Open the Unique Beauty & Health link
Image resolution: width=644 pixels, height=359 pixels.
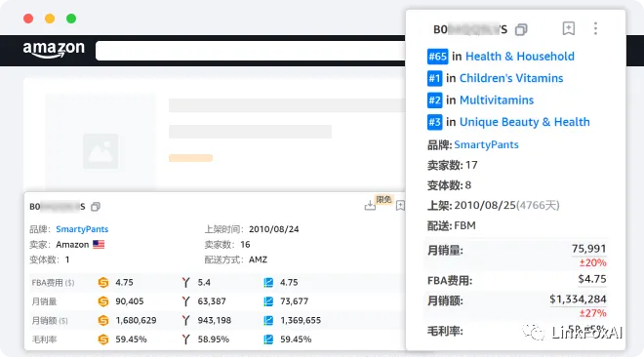[525, 122]
